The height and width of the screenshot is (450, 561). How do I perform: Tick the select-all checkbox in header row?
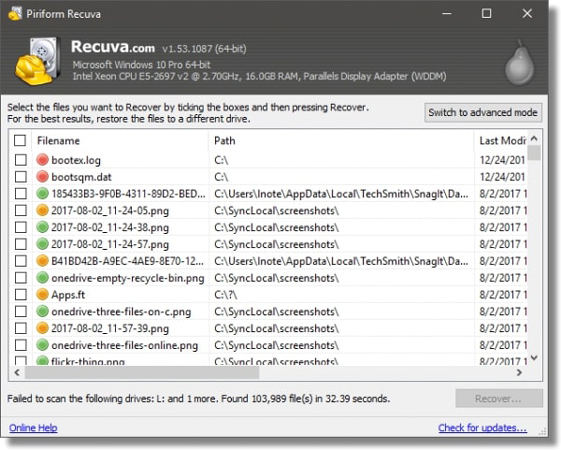(x=20, y=140)
